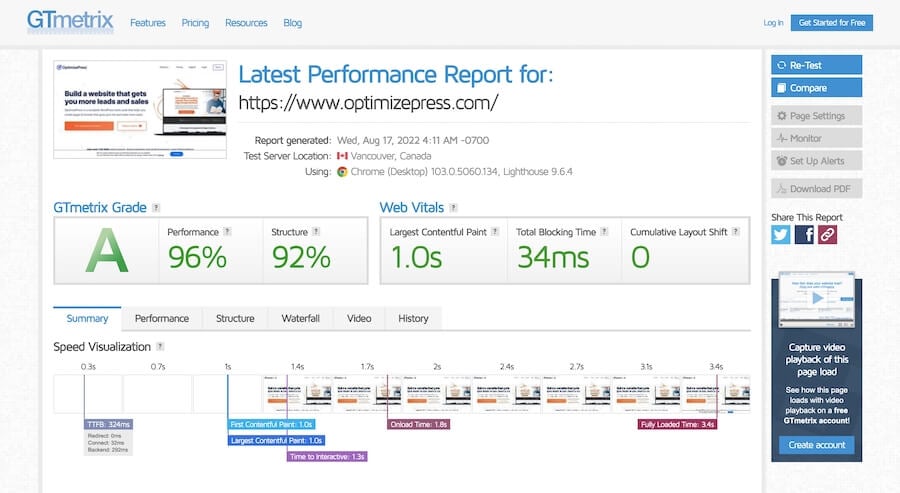Share report via Twitter icon
The image size is (900, 493).
(x=781, y=234)
